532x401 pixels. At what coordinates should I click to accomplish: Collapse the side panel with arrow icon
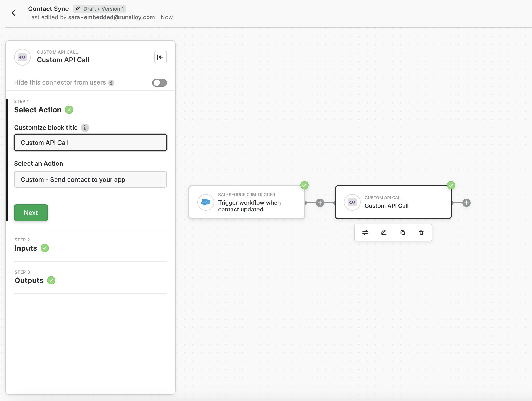160,57
